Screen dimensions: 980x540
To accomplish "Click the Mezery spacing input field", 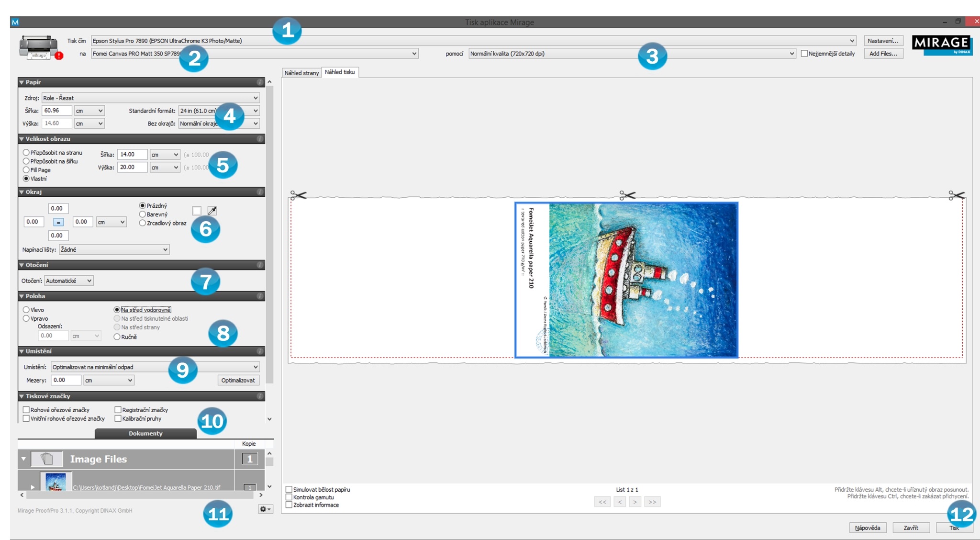I will 66,380.
